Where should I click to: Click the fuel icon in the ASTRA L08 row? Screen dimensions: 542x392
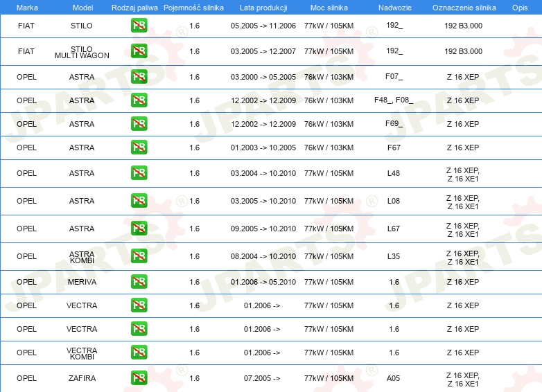point(139,201)
